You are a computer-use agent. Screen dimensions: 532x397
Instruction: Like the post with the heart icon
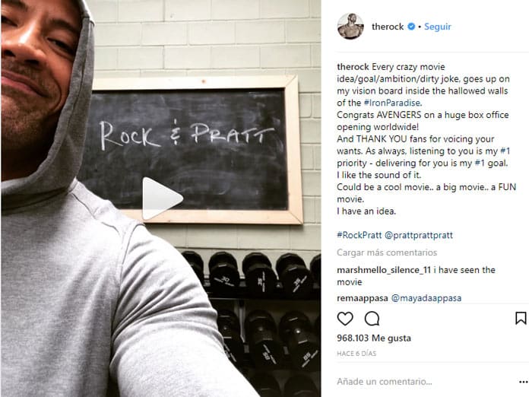tap(345, 319)
